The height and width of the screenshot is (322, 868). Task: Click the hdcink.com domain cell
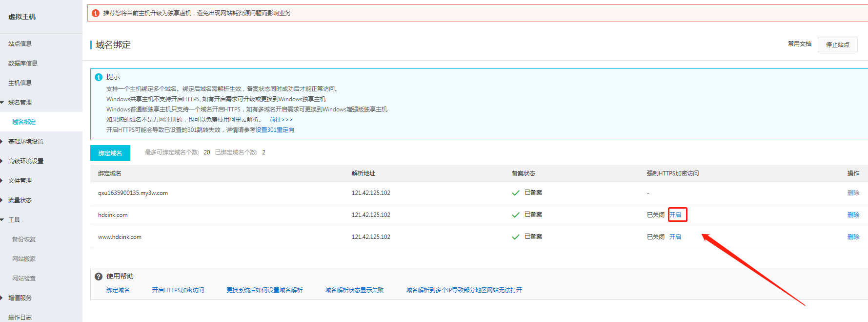113,215
